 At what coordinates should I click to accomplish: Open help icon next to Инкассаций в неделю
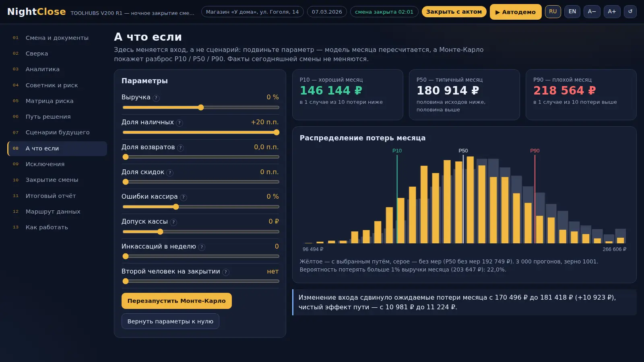click(x=202, y=247)
